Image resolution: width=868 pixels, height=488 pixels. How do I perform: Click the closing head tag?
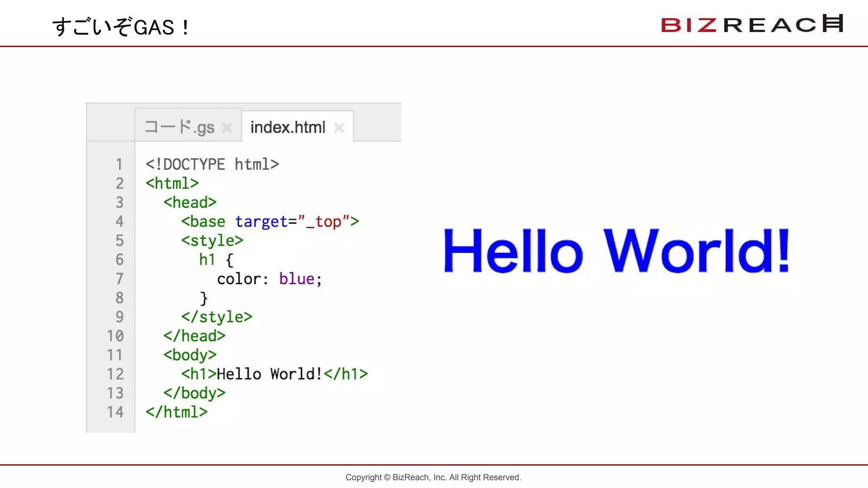194,336
